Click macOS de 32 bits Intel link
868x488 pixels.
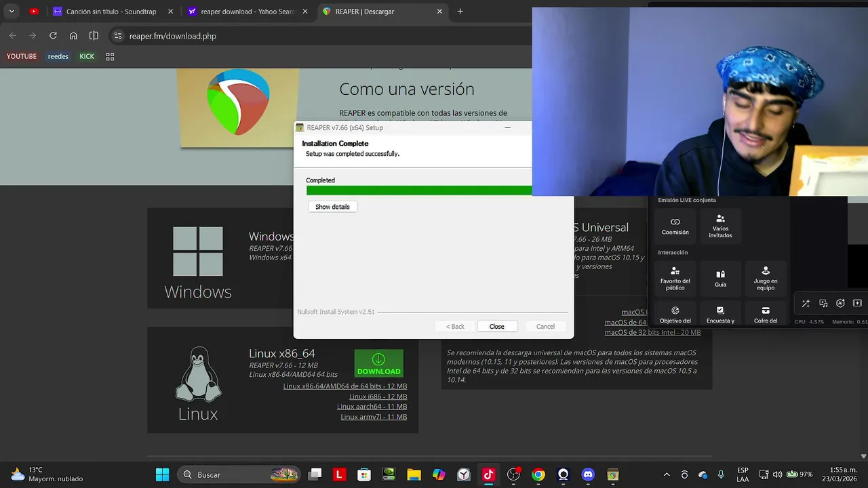click(652, 332)
